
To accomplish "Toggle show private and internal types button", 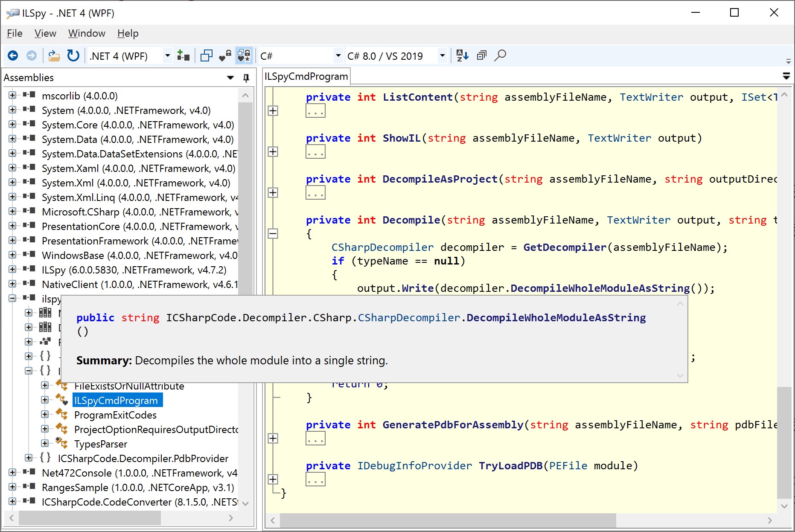I will [x=225, y=56].
